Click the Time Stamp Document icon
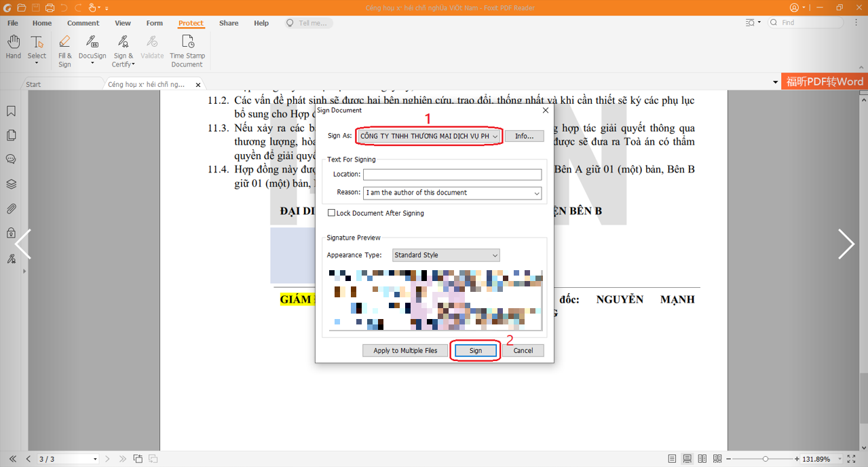868x467 pixels. [x=187, y=49]
